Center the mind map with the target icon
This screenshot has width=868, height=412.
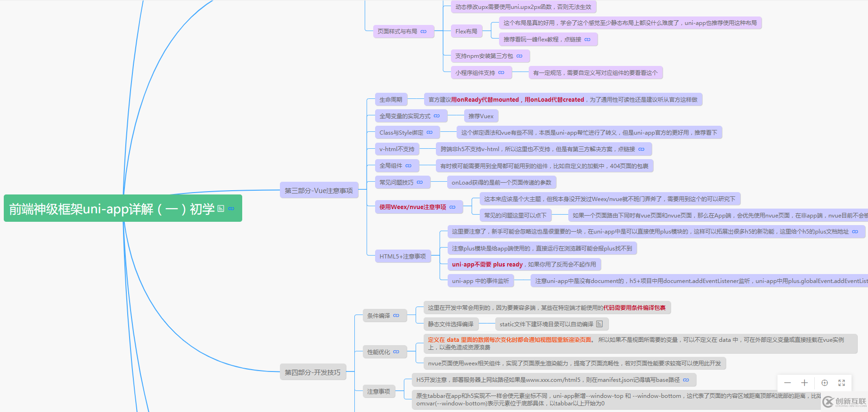(x=825, y=383)
